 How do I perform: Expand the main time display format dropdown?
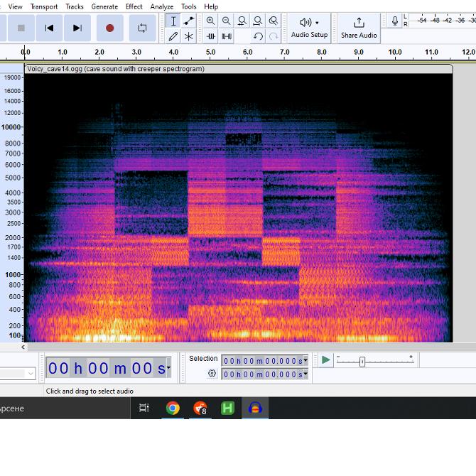coord(168,368)
